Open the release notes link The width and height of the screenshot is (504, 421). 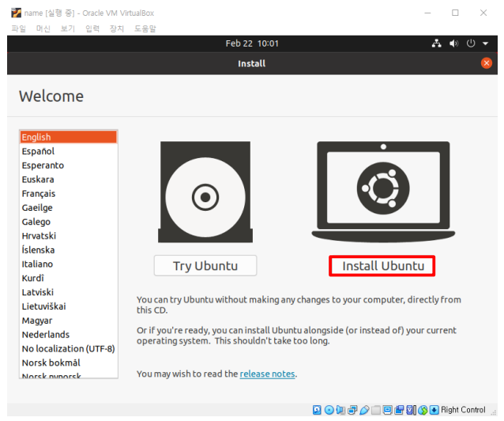[x=268, y=374]
